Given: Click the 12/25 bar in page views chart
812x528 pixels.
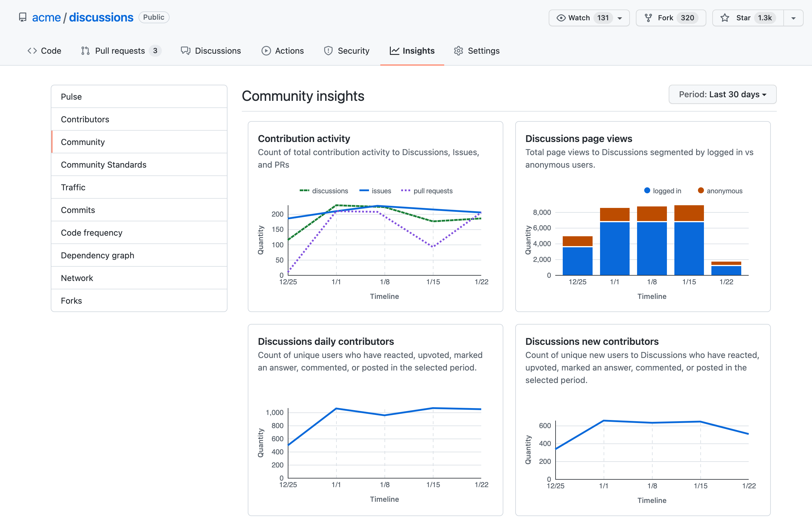Looking at the screenshot, I should click(578, 256).
